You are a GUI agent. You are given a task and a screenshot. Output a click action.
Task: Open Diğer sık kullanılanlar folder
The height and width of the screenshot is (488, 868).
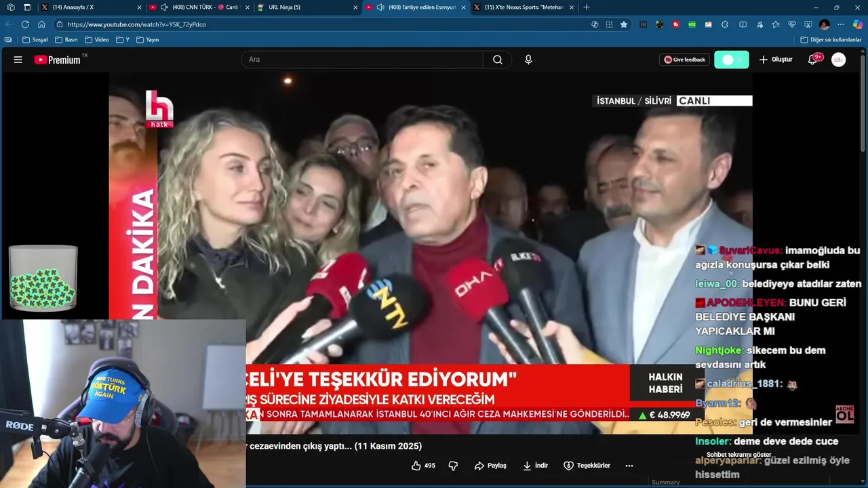pyautogui.click(x=831, y=40)
